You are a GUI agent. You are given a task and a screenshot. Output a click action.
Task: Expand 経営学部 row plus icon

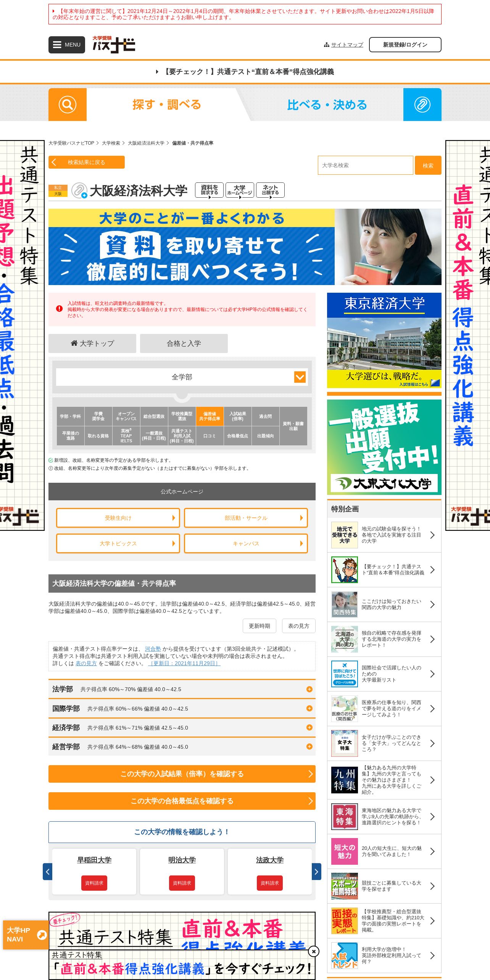309,746
